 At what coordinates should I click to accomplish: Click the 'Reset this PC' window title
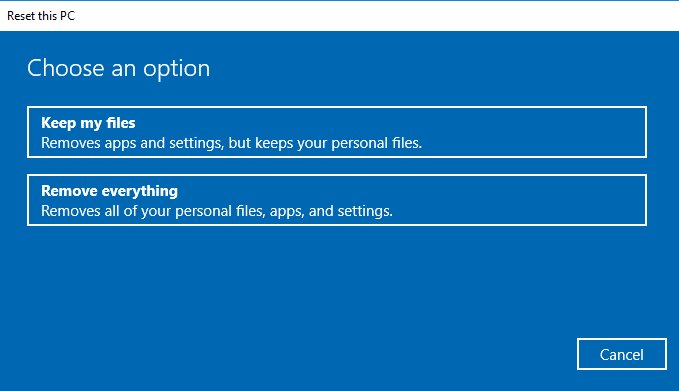click(x=41, y=16)
